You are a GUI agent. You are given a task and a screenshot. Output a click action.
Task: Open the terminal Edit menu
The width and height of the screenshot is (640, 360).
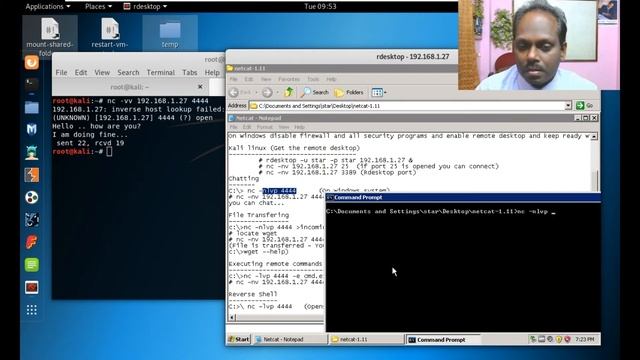click(81, 73)
